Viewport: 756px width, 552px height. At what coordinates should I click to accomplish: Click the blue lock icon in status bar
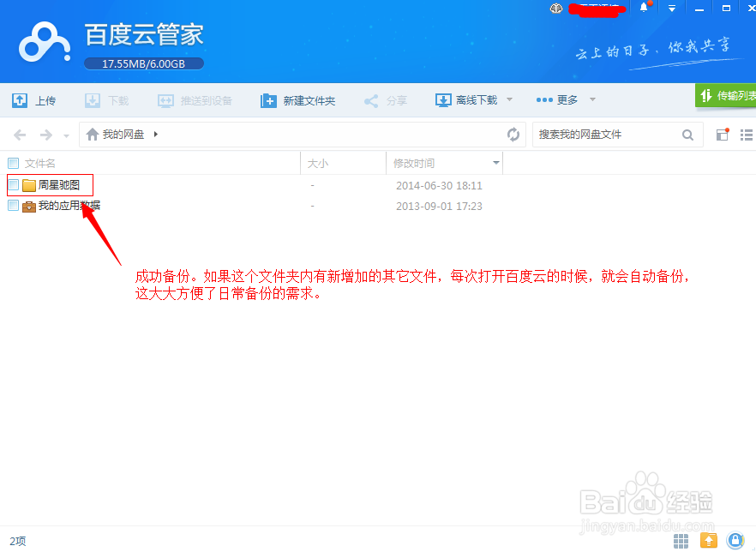pos(735,541)
